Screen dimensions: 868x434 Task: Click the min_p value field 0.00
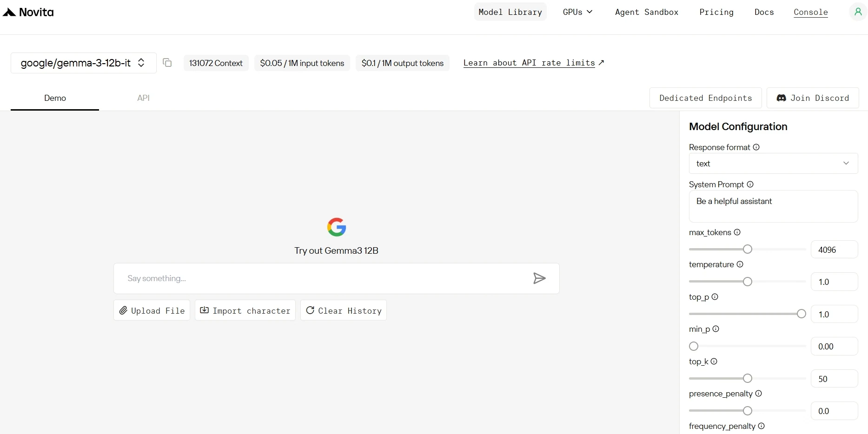click(x=834, y=346)
